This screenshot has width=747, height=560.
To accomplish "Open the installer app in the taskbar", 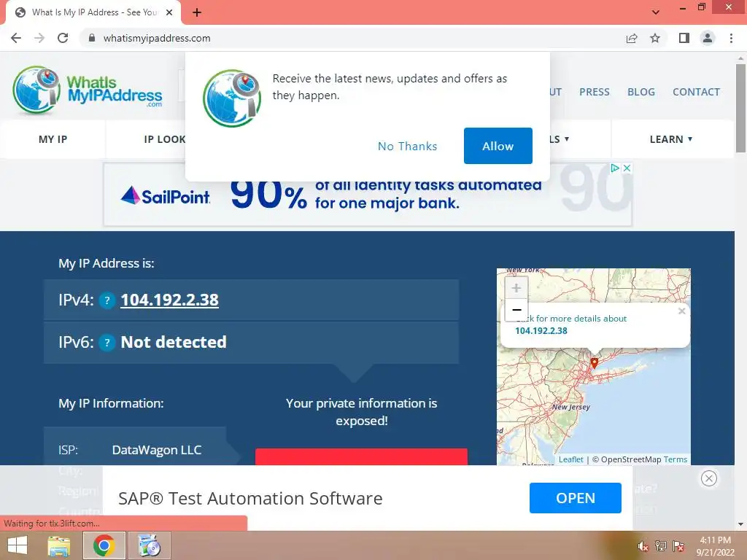I will [x=150, y=545].
